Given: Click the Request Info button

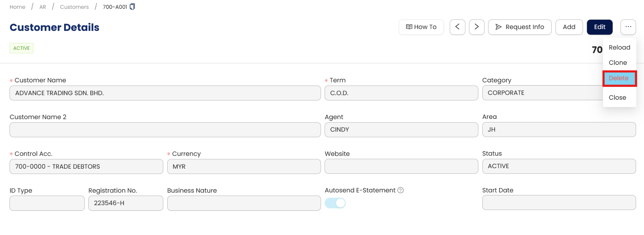Looking at the screenshot, I should [519, 27].
